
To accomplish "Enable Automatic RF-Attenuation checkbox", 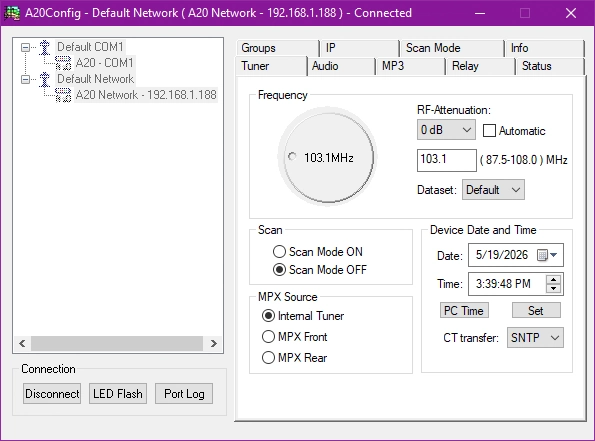I will coord(489,131).
